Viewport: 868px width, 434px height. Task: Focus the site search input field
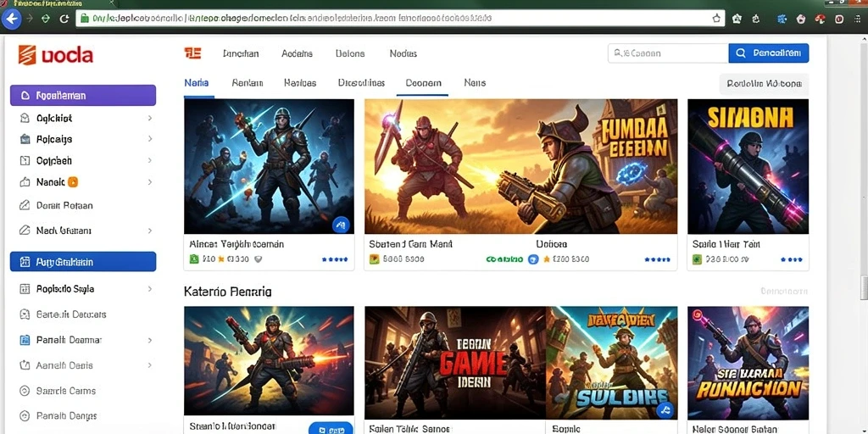pyautogui.click(x=668, y=53)
